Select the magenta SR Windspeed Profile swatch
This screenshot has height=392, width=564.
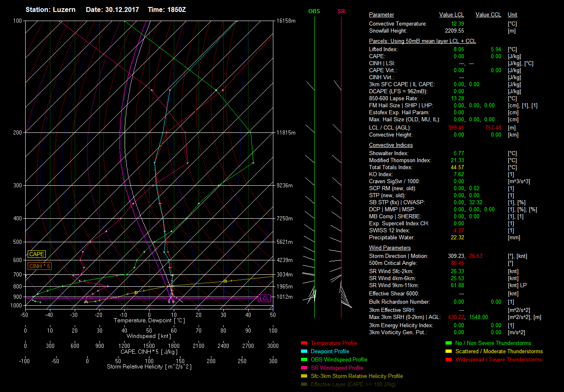click(304, 368)
